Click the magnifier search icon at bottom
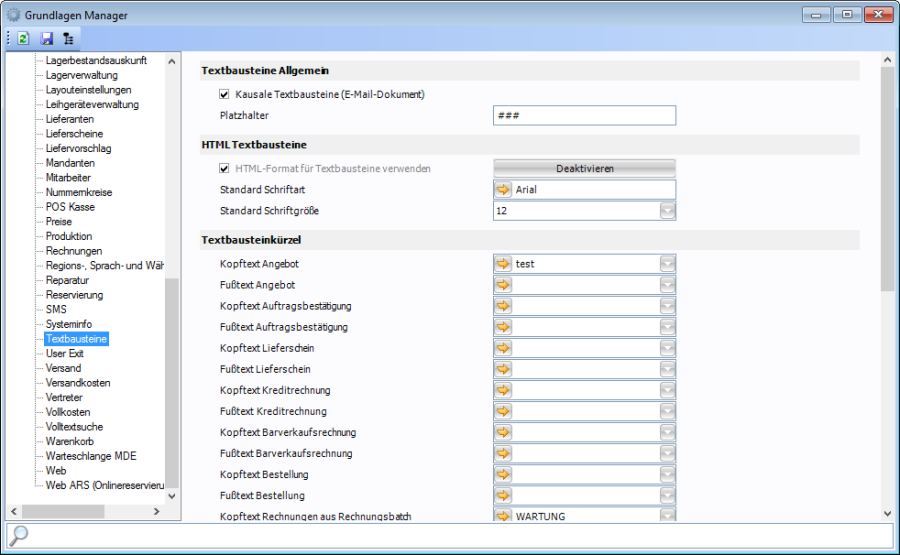 pyautogui.click(x=19, y=535)
